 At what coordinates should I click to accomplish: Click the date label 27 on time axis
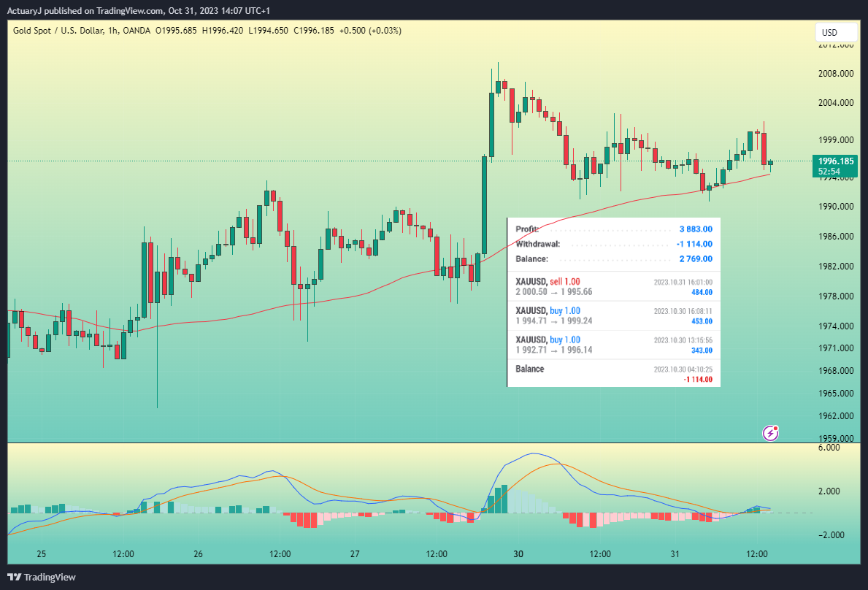(355, 553)
